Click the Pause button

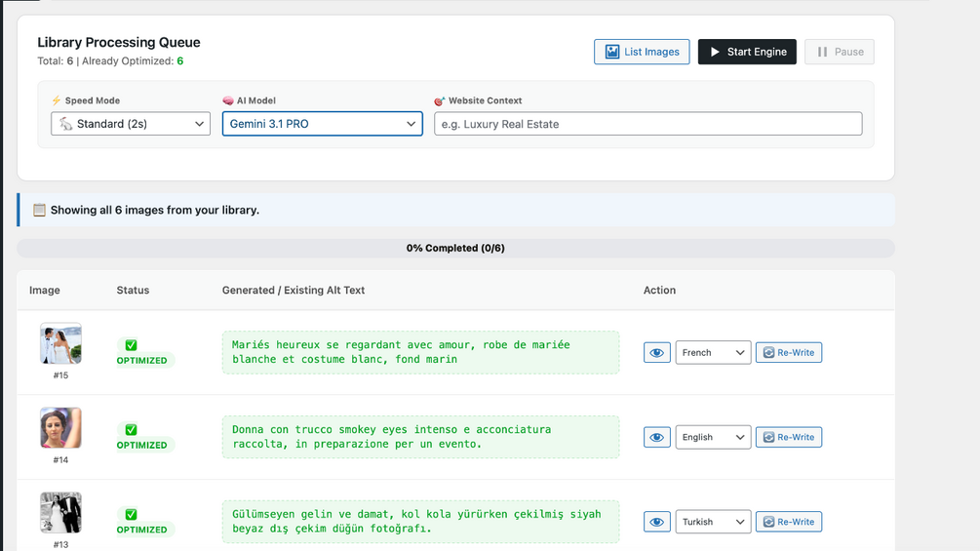click(840, 52)
